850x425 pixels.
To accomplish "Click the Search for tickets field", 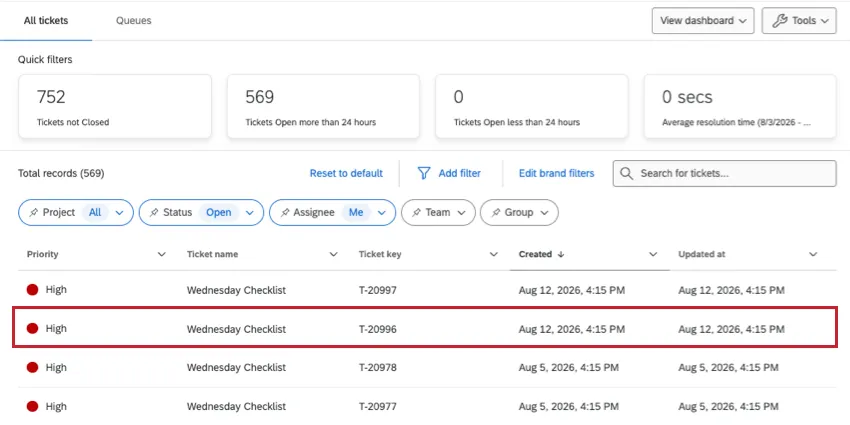I will 725,173.
